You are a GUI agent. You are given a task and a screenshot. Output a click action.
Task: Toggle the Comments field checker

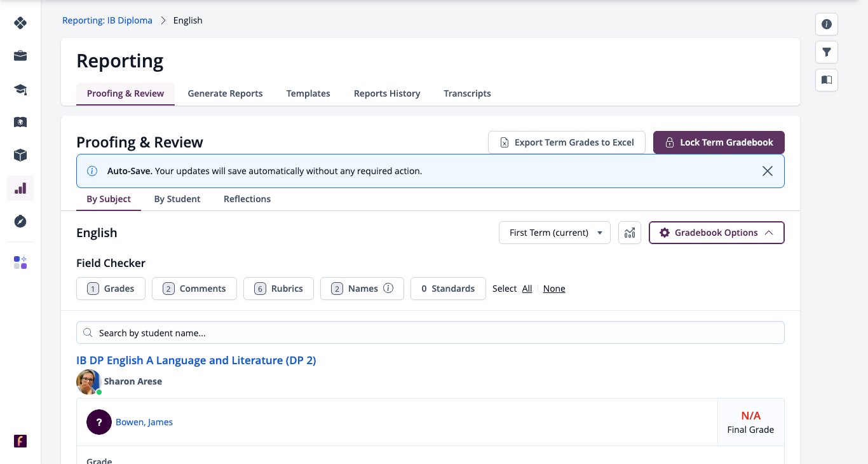coord(194,289)
